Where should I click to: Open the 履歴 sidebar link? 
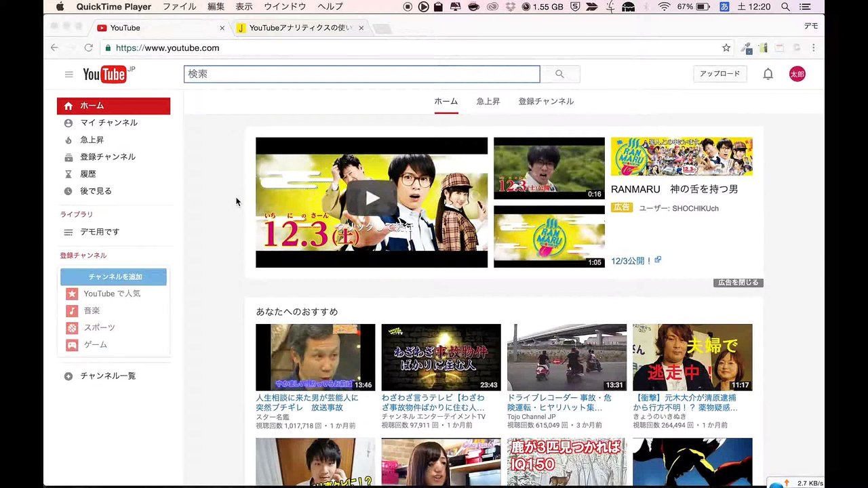click(88, 174)
